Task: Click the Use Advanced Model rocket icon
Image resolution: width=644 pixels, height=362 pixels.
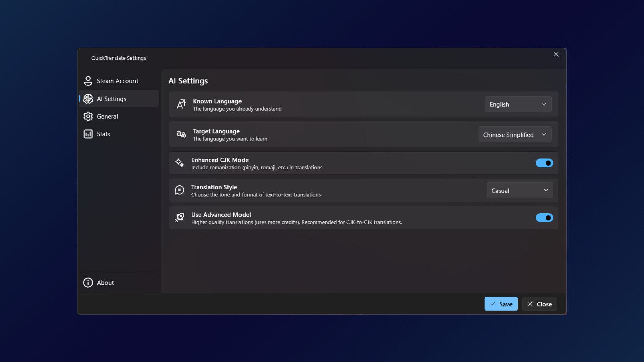Action: 180,218
